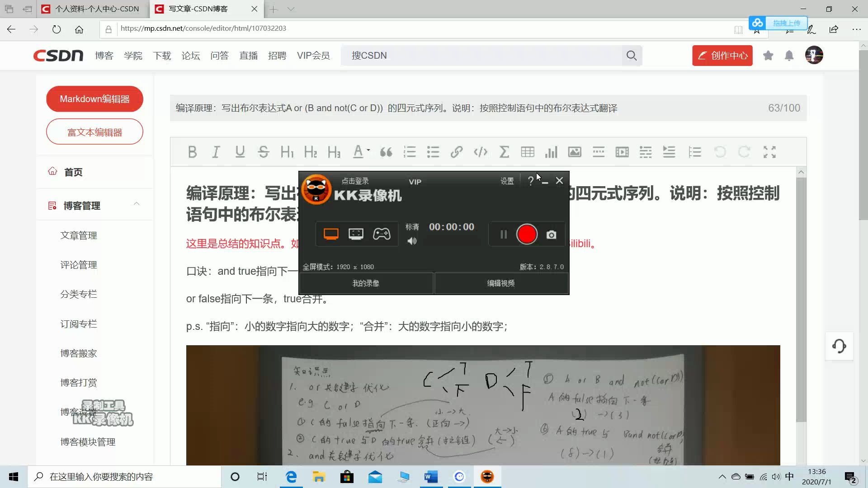Viewport: 868px width, 488px height.
Task: Insert a formula using the sigma icon
Action: point(504,152)
